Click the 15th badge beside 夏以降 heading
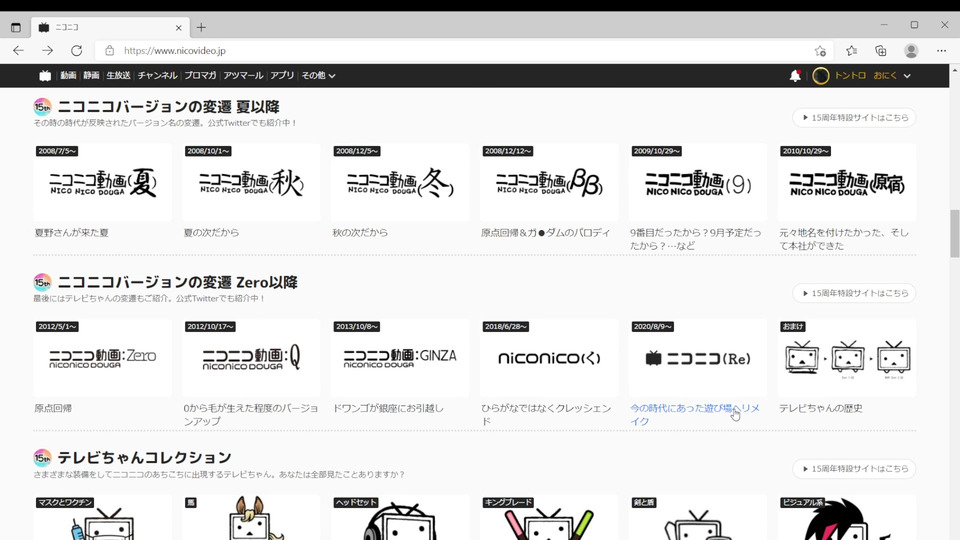 coord(42,107)
